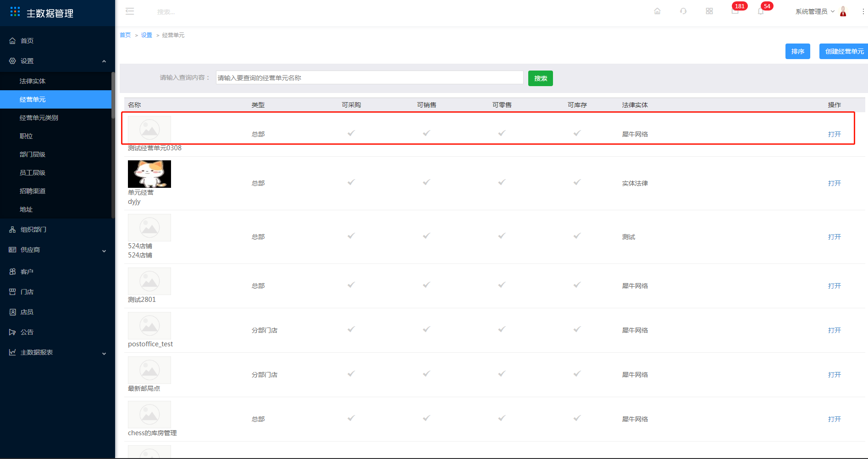Click the 主数据报表 chart icon

[12, 352]
